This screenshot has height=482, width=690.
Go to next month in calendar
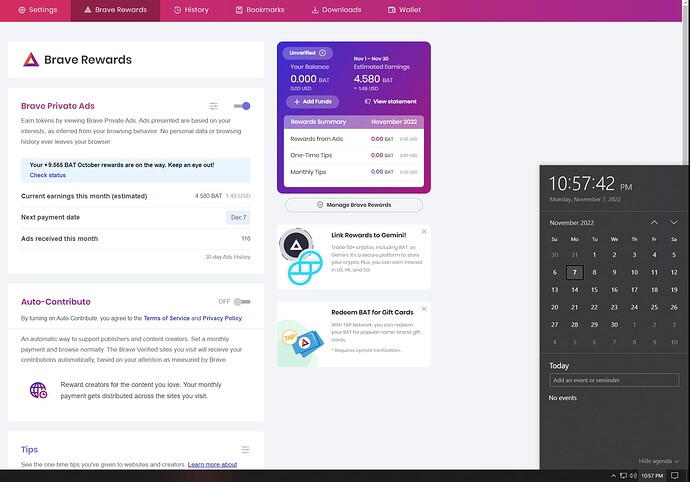tap(674, 223)
